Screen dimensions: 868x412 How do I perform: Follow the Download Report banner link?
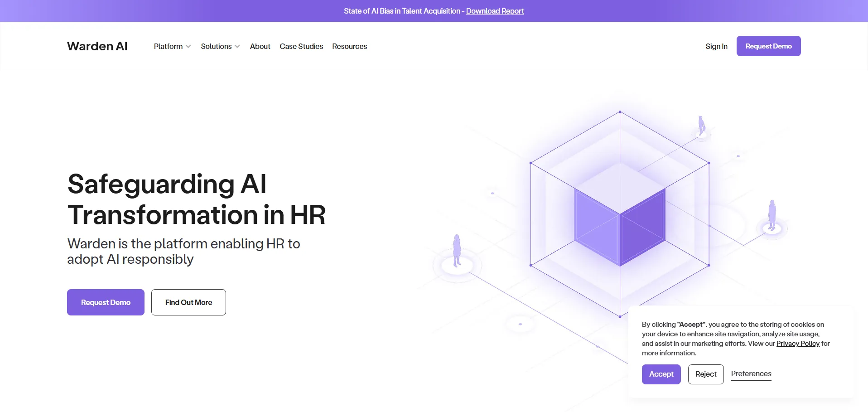[495, 11]
